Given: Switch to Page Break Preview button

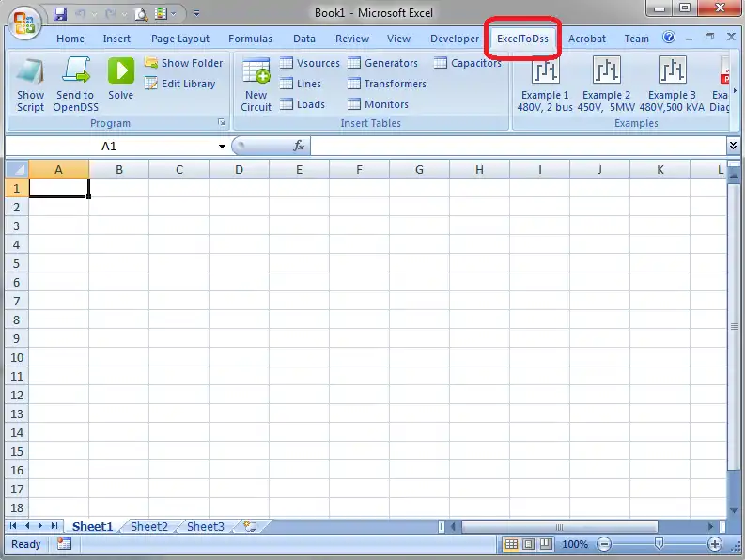Looking at the screenshot, I should (546, 544).
